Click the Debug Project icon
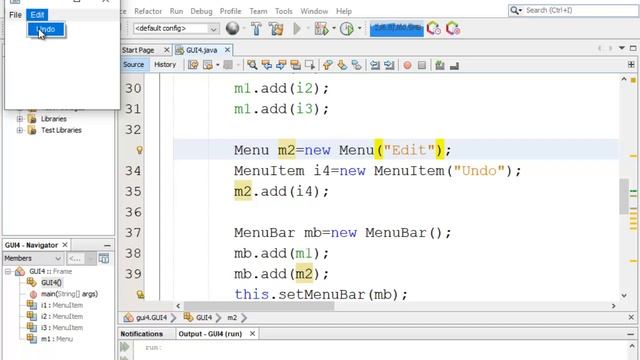Screen dimensions: 640x360 point(321,29)
